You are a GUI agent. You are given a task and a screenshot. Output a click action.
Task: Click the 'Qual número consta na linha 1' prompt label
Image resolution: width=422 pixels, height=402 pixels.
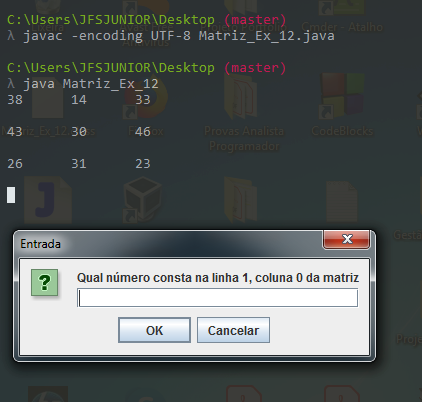(218, 277)
